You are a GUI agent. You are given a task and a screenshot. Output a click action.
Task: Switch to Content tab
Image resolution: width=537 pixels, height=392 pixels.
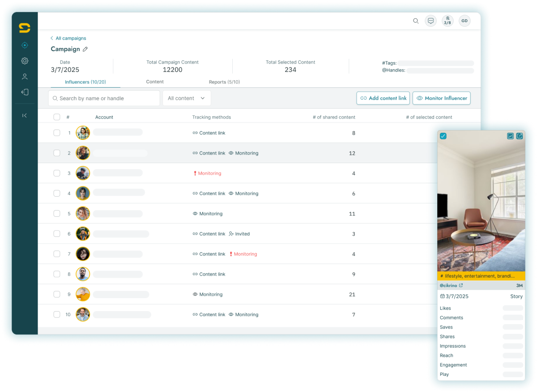coord(155,82)
